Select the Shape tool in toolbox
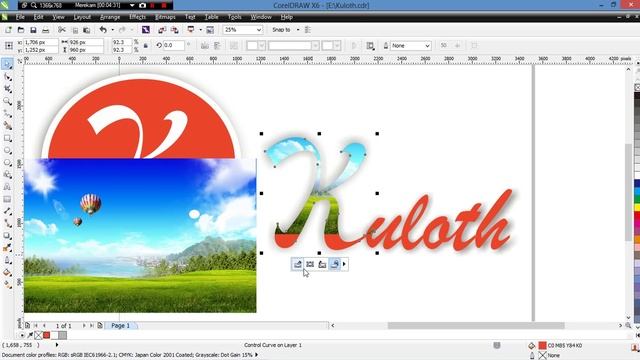The width and height of the screenshot is (640, 360). (7, 77)
